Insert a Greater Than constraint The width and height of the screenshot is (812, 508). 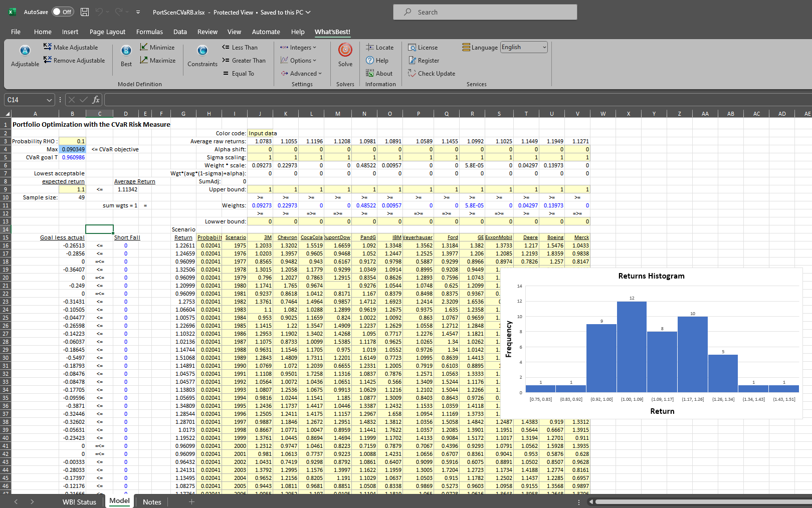(244, 60)
